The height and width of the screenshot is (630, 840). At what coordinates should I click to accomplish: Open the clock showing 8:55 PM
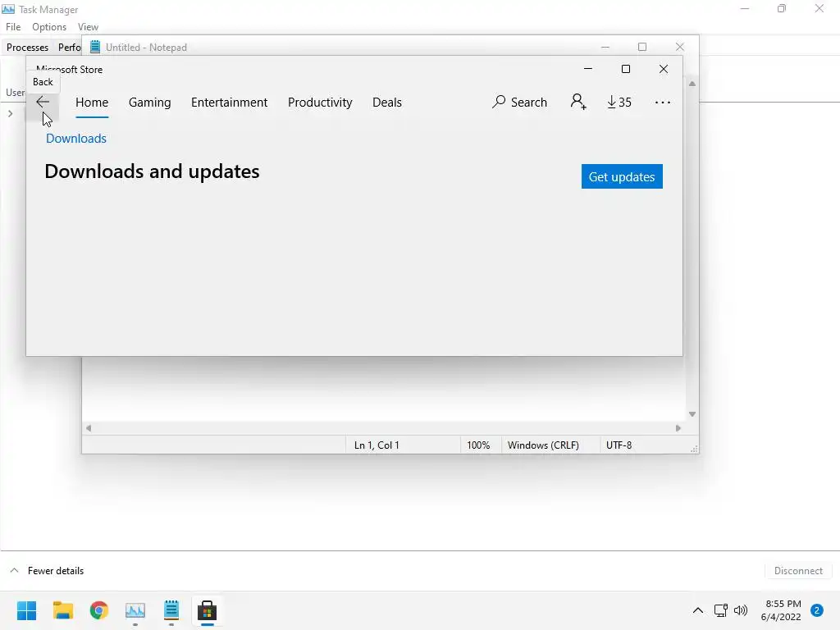coord(781,610)
